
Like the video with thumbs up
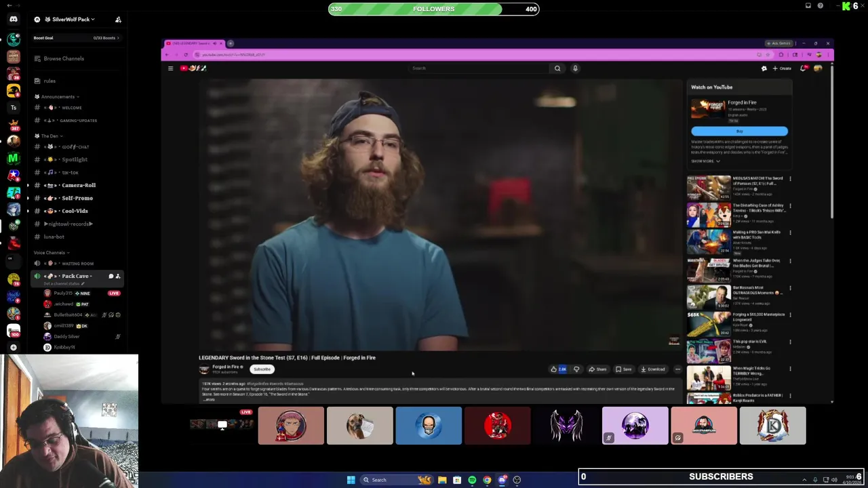click(x=558, y=369)
